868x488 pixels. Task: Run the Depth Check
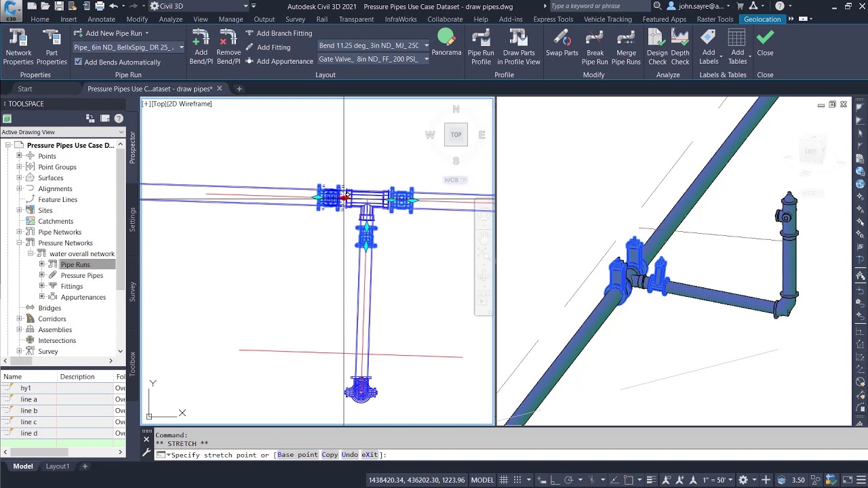click(680, 47)
